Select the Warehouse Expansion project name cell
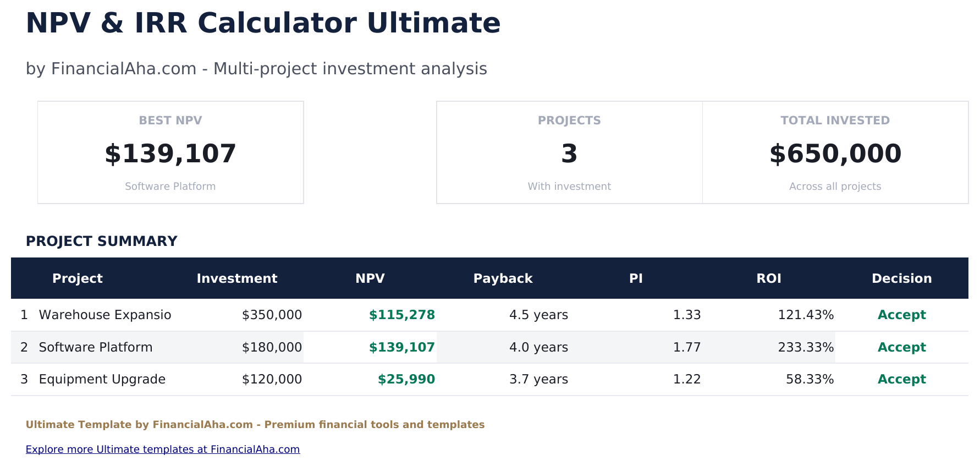Image resolution: width=980 pixels, height=466 pixels. tap(105, 315)
